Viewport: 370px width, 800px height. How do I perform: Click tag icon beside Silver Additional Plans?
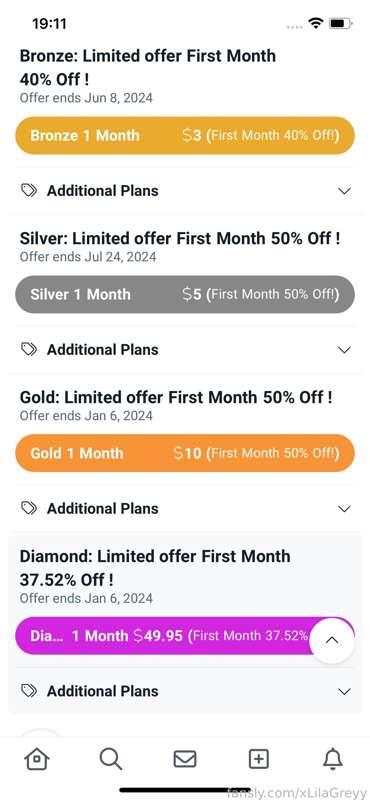click(29, 349)
